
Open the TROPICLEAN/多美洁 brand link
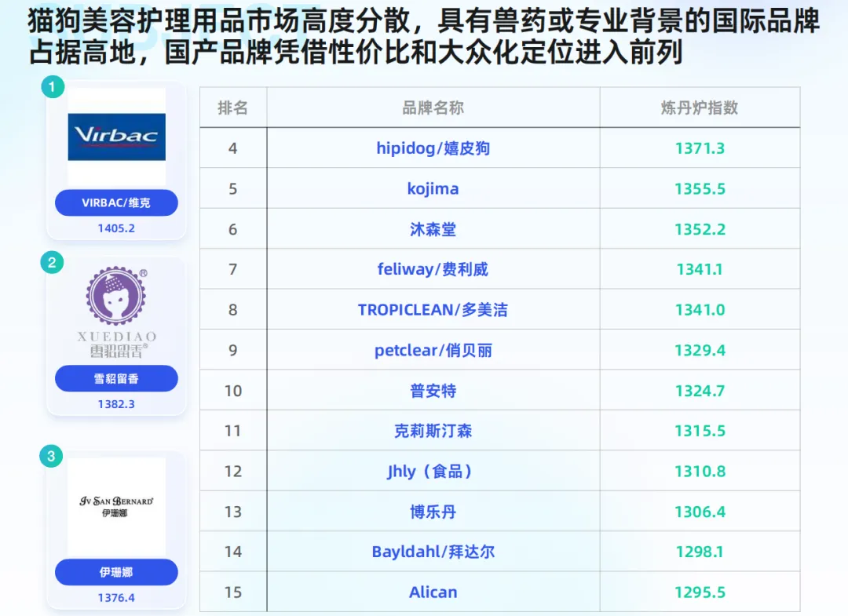(433, 310)
